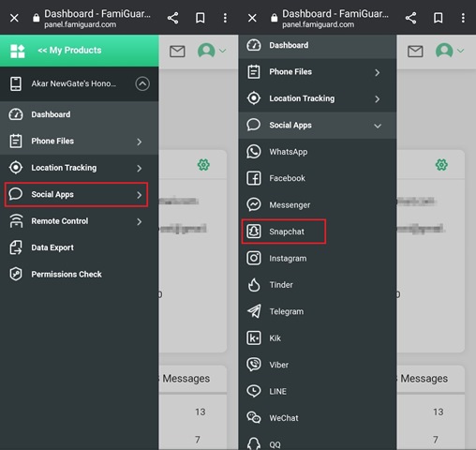The width and height of the screenshot is (476, 450).
Task: Click the WeChat icon
Action: click(254, 418)
